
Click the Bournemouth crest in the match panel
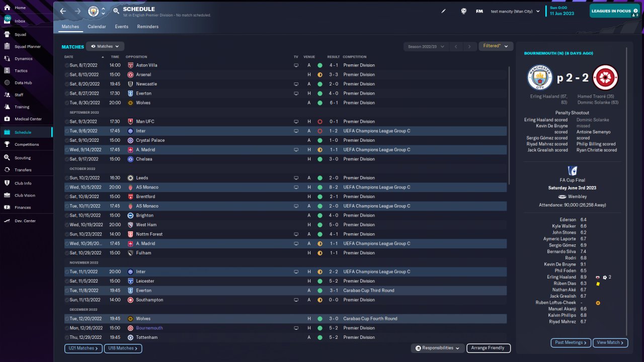coord(605,77)
